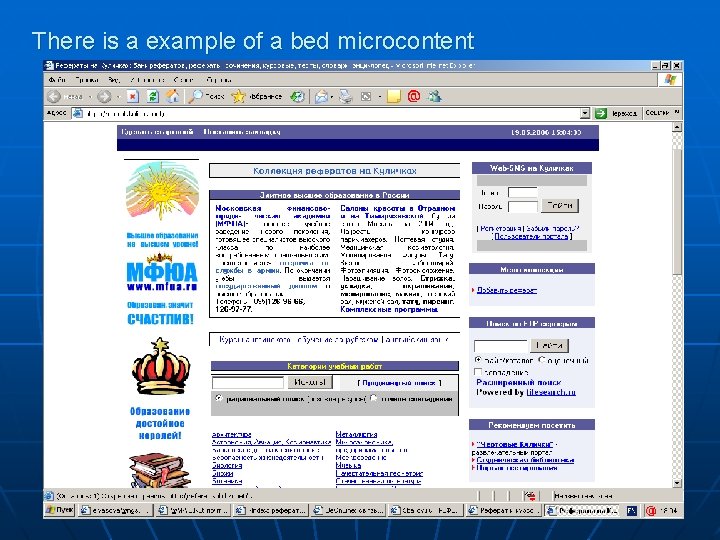720x540 pixels.
Task: Click the Back arrow in the IE toolbar
Action: pos(54,96)
